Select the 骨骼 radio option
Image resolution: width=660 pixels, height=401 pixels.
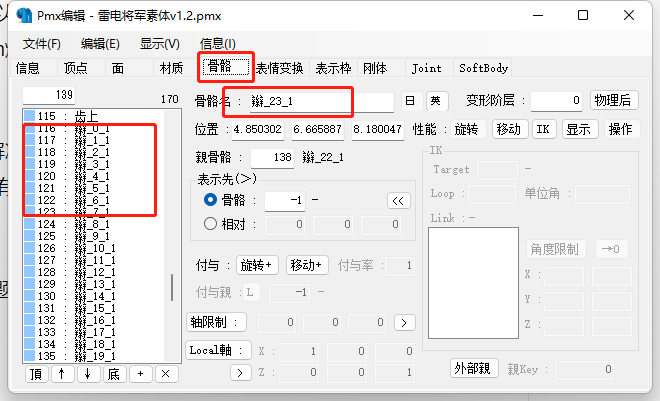(x=210, y=199)
